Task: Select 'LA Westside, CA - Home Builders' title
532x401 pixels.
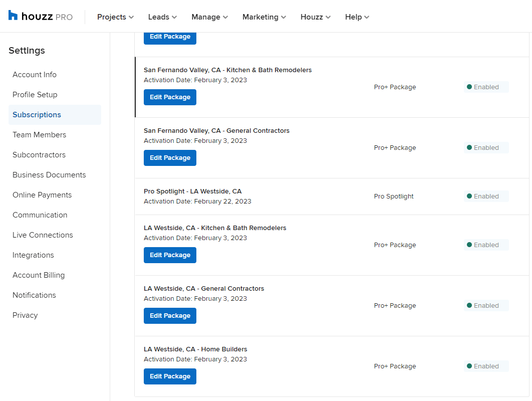Action: [195, 349]
